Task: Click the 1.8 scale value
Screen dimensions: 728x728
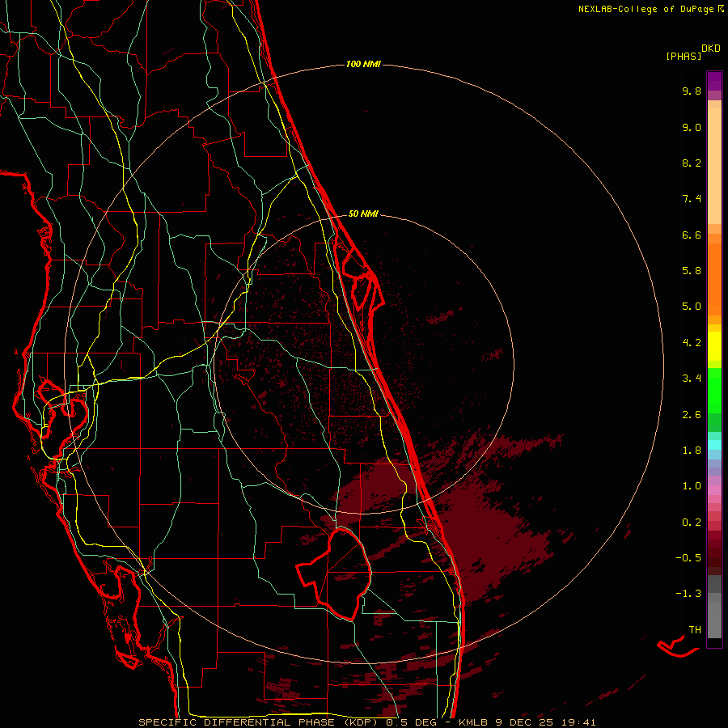Action: (x=692, y=451)
